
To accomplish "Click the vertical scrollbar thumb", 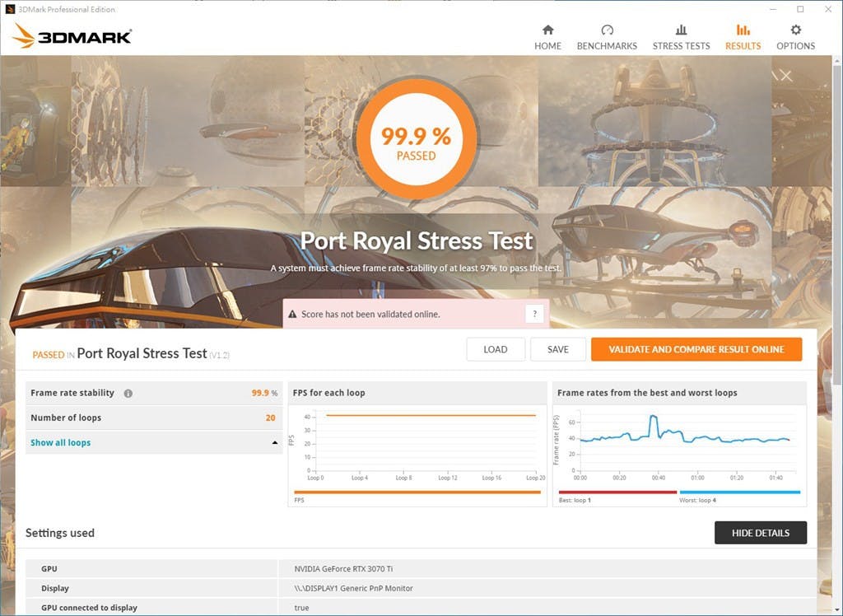I will [x=837, y=226].
